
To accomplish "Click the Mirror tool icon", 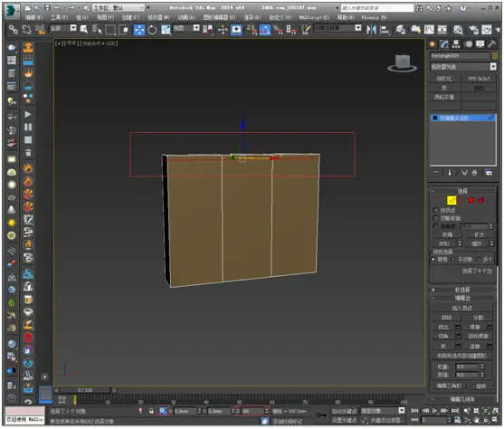I will [x=371, y=30].
